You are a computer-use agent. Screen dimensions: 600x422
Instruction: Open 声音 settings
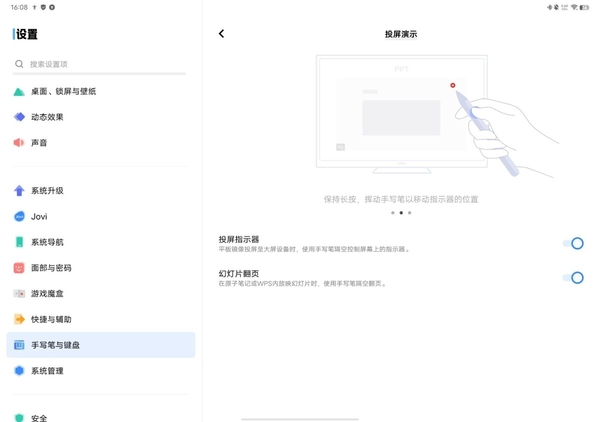[101, 143]
